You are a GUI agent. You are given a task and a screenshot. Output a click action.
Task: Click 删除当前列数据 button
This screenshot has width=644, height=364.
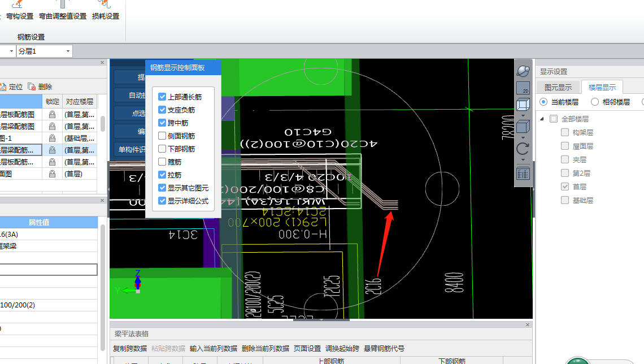pos(266,348)
